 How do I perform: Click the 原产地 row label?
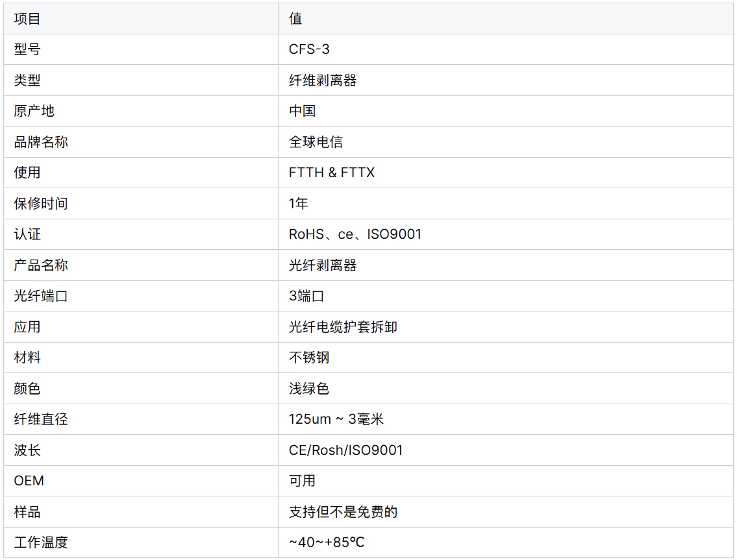pyautogui.click(x=34, y=111)
